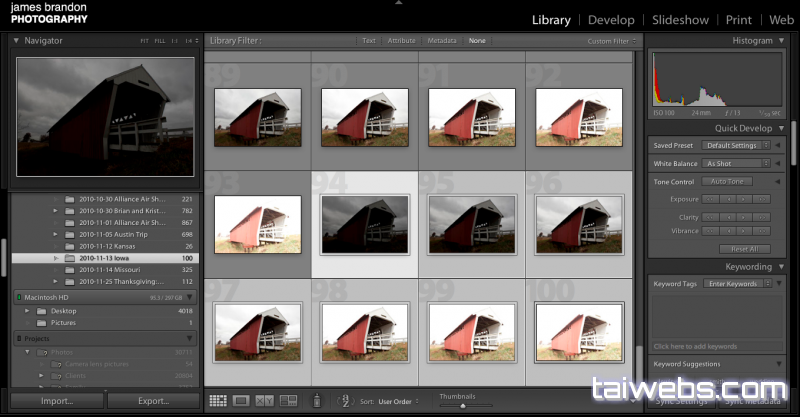Click the Import button

coord(56,401)
